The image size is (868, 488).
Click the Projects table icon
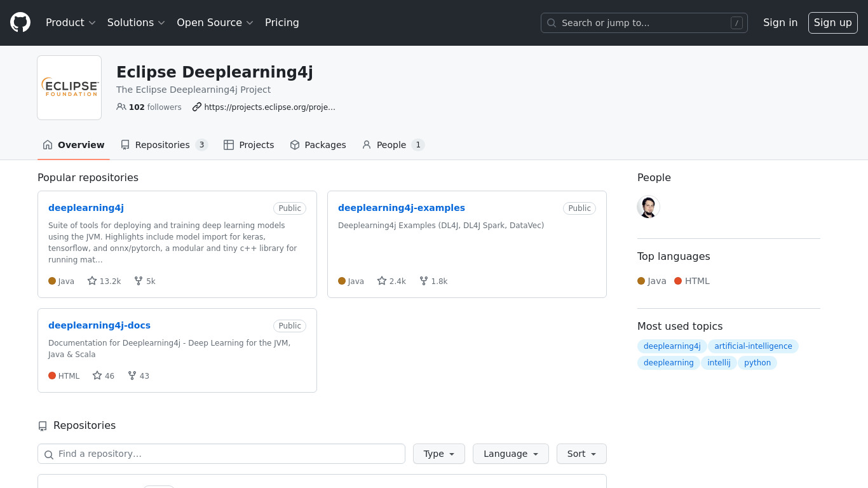pos(229,145)
